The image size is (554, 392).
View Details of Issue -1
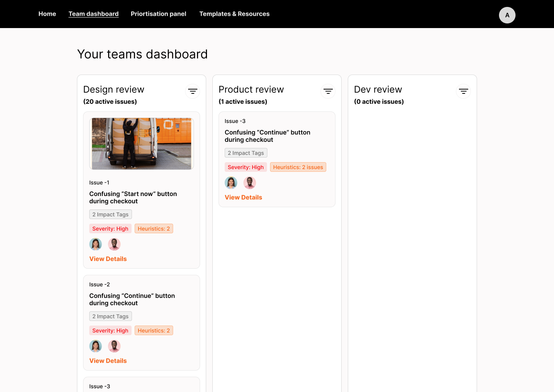pos(108,259)
